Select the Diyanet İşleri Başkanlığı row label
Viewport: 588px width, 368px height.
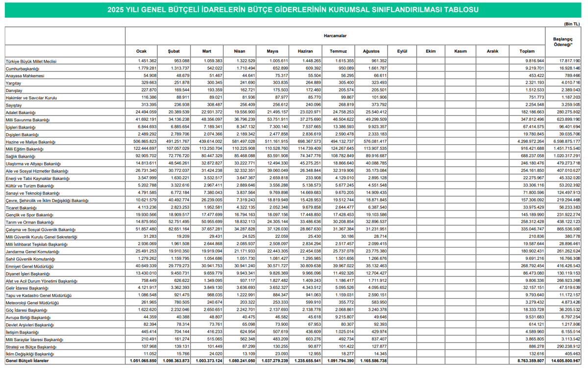click(x=28, y=274)
